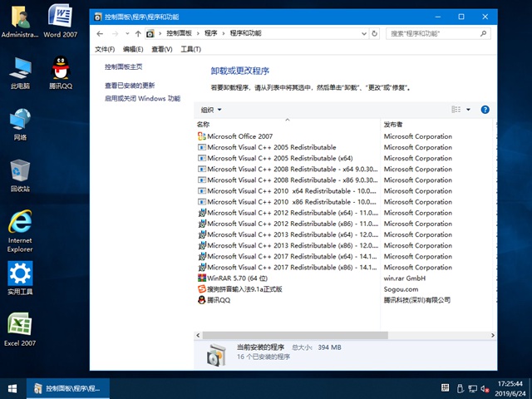Image resolution: width=532 pixels, height=399 pixels.
Task: Open the Windows Start button
Action: click(x=13, y=388)
